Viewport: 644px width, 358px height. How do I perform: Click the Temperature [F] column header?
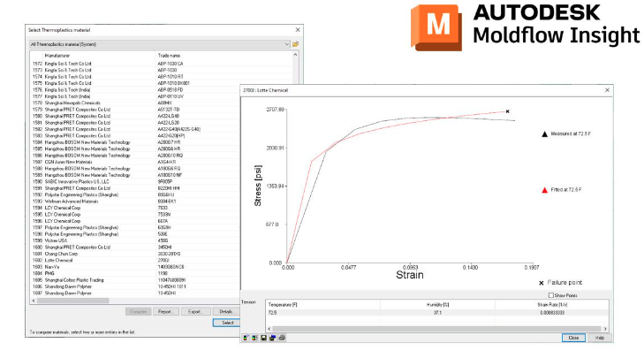(322, 305)
